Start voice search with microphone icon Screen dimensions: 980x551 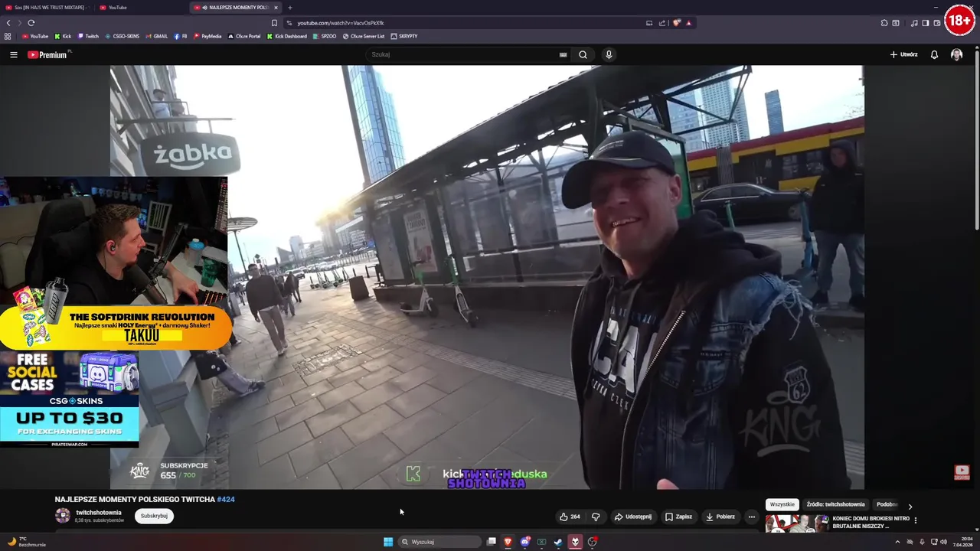[x=609, y=54]
